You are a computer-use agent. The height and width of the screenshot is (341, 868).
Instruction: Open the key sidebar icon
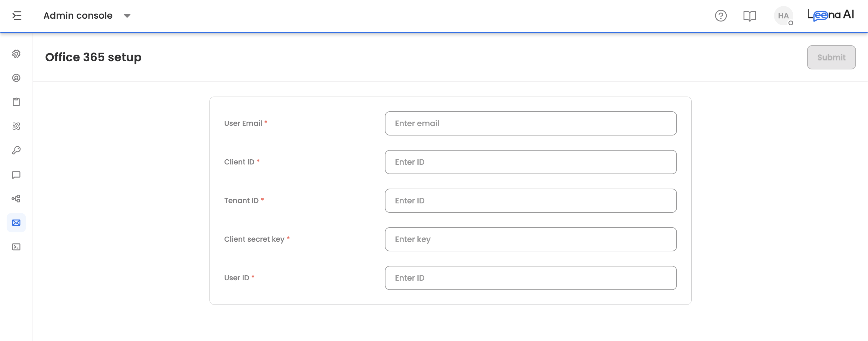point(16,150)
